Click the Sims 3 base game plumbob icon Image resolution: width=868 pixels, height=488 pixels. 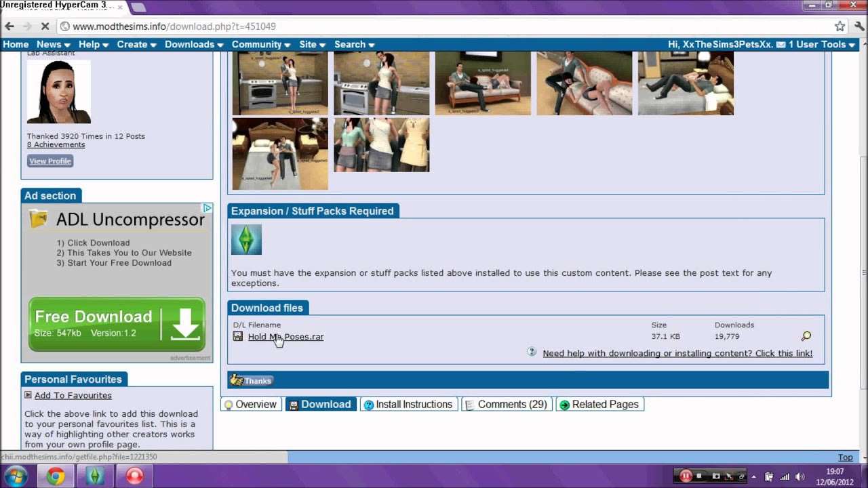[x=246, y=240]
